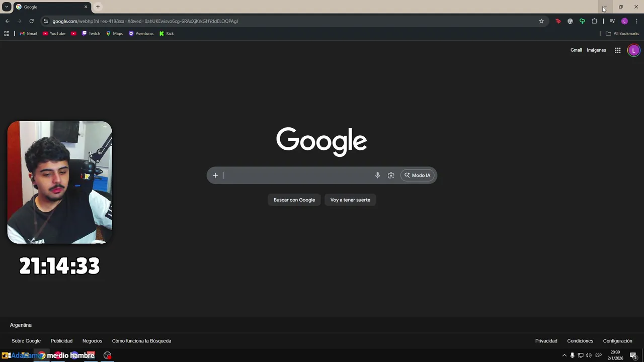Open the Extensions puzzle menu
Screen dimensions: 644x362
(x=595, y=21)
